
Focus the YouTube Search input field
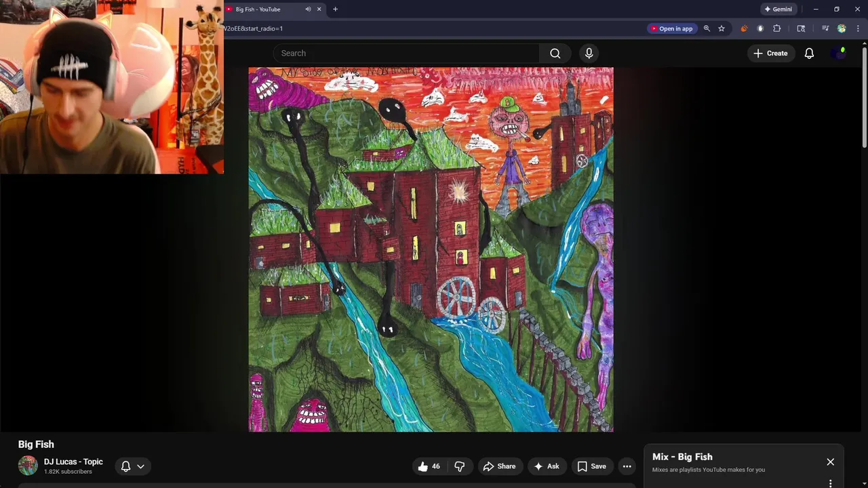click(407, 53)
